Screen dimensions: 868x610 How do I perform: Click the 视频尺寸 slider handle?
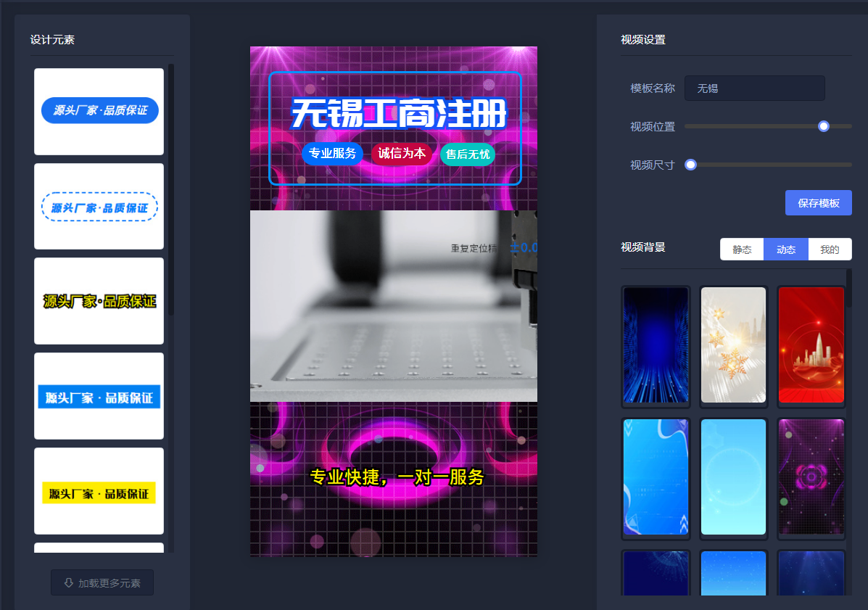(690, 165)
